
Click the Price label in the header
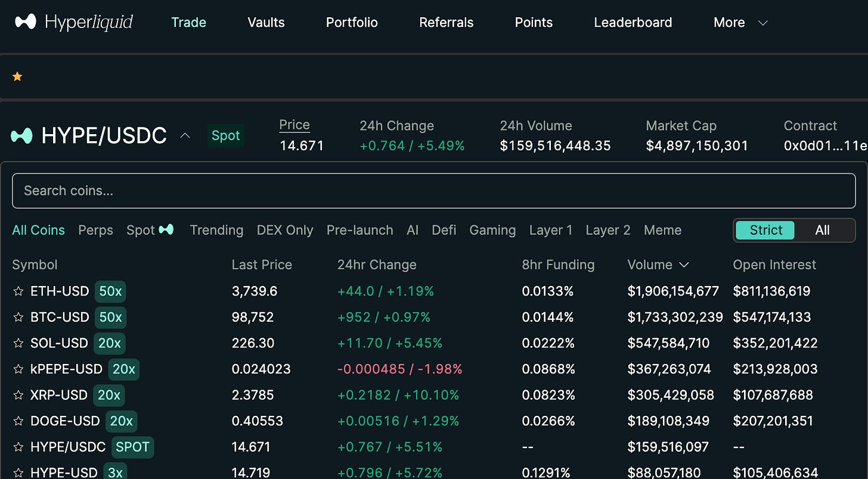tap(294, 125)
